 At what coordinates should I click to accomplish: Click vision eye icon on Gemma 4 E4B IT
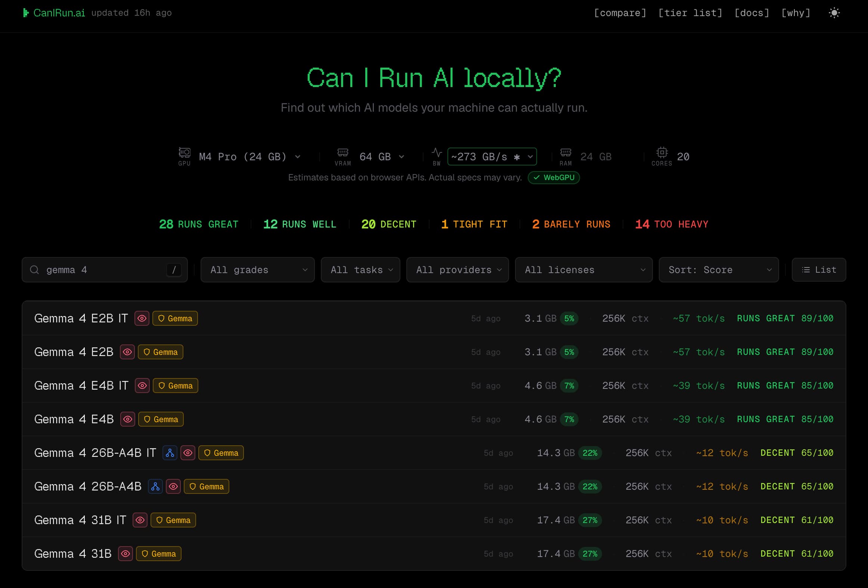(142, 386)
